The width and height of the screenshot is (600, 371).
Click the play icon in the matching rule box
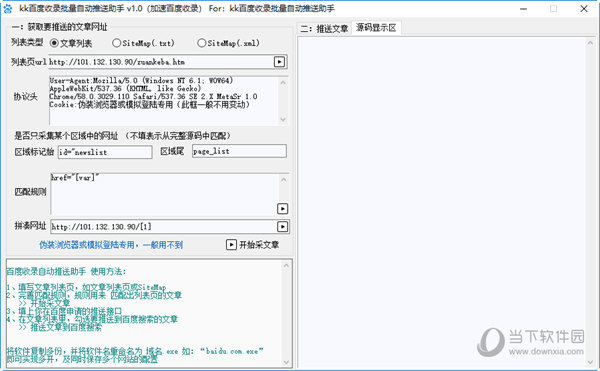pos(282,208)
